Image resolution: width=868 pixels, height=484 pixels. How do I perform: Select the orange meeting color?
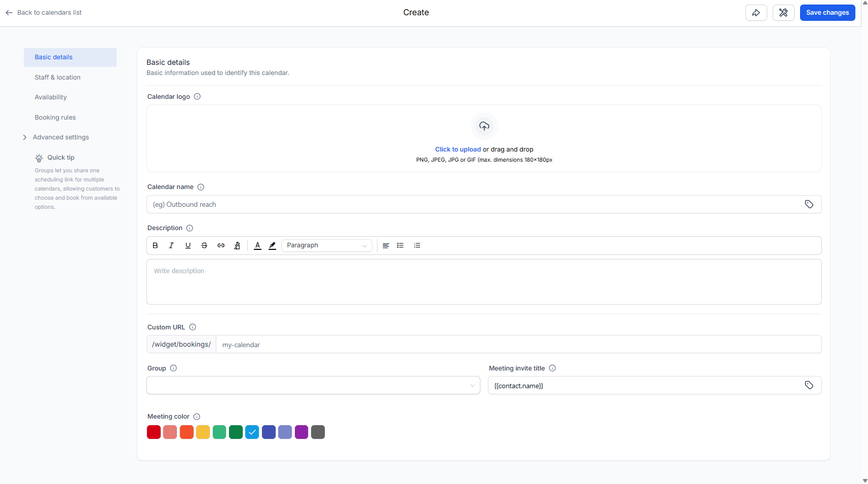tap(186, 432)
